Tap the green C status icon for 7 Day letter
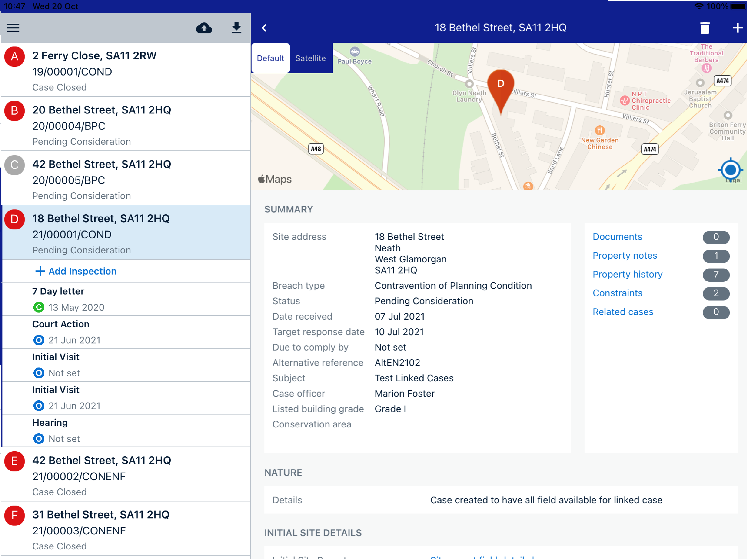Viewport: 747px width, 560px height. (x=39, y=307)
